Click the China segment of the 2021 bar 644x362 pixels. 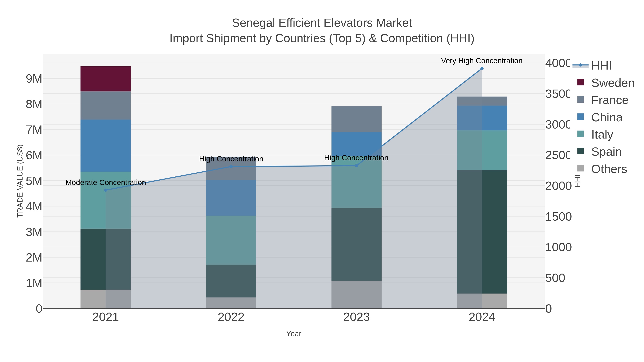[106, 146]
